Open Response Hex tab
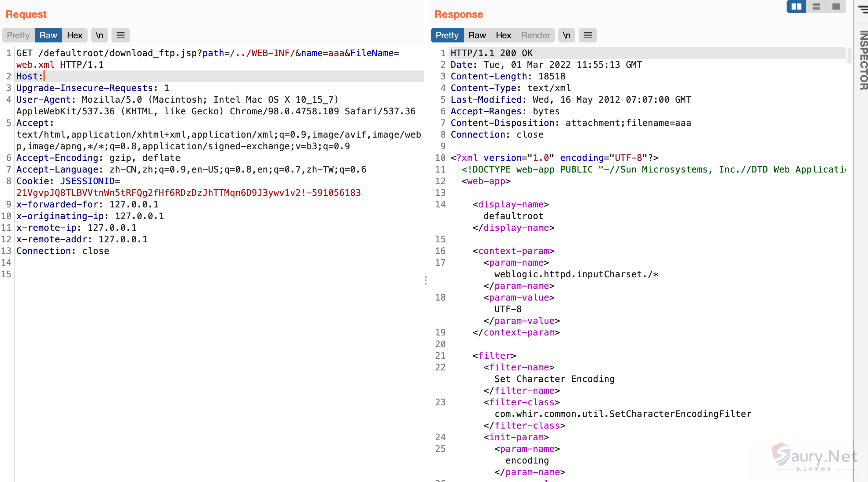Viewport: 868px width, 482px height. click(x=503, y=35)
